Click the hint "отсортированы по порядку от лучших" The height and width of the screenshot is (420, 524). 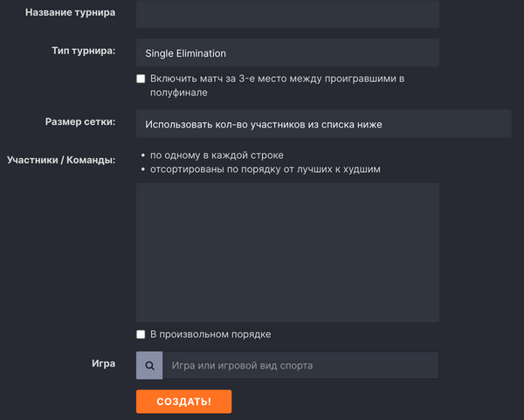coord(265,169)
